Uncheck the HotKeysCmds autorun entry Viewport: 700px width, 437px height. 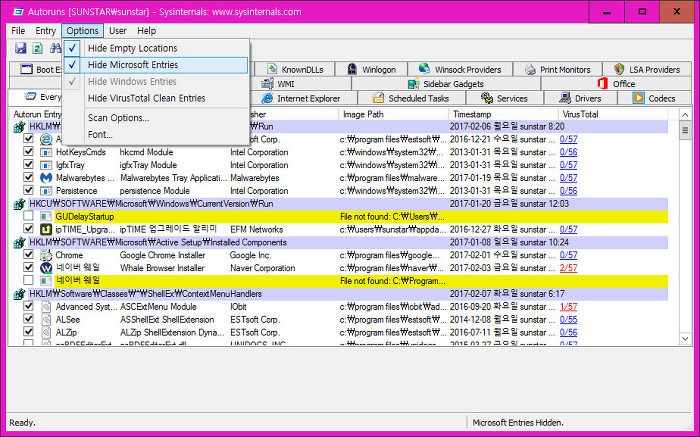click(29, 152)
